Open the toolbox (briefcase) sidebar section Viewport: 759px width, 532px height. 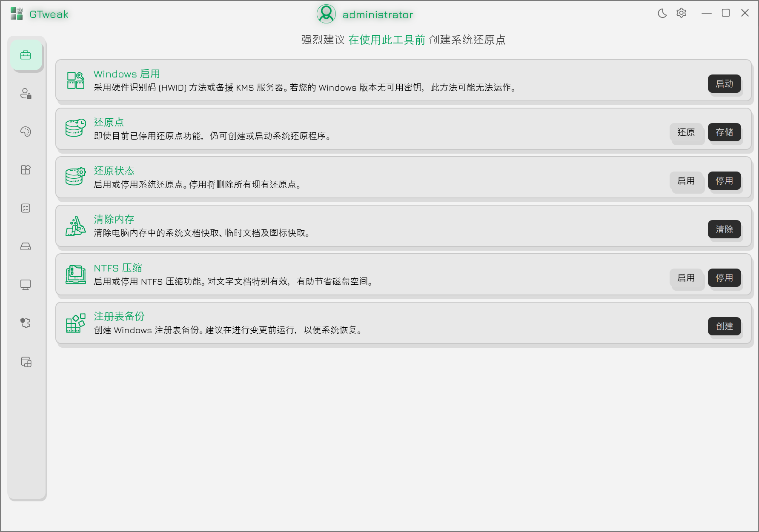tap(26, 55)
